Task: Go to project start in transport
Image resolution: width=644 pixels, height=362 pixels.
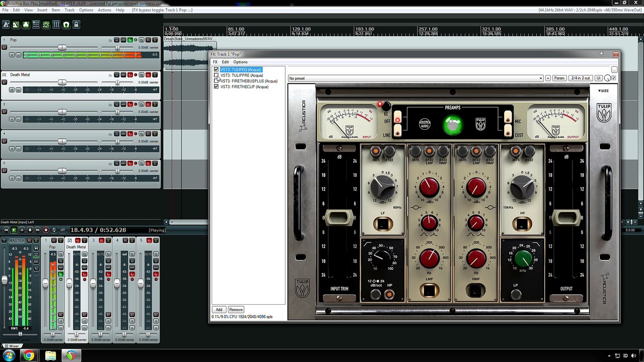Action: (6, 230)
